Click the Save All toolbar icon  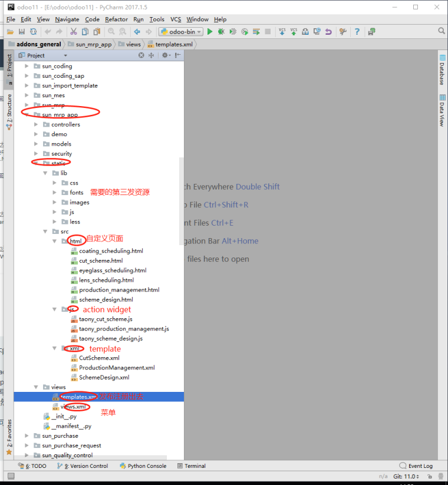[x=22, y=32]
